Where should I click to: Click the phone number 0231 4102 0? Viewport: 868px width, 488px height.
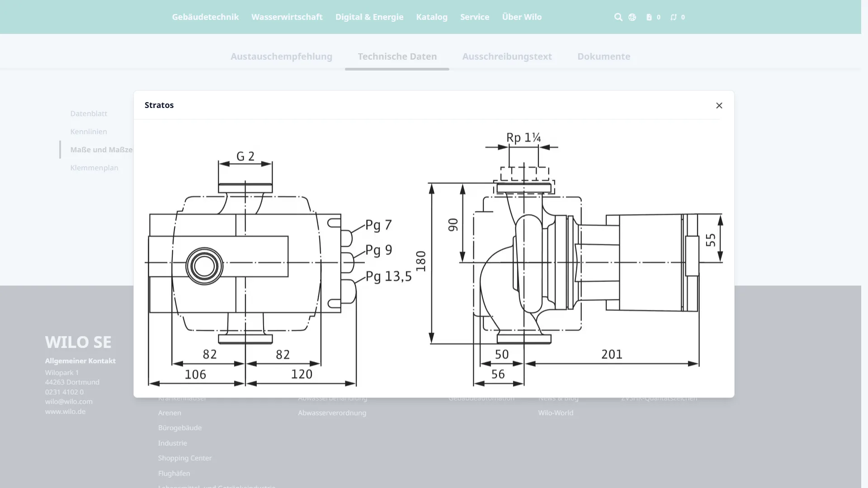pos(64,392)
